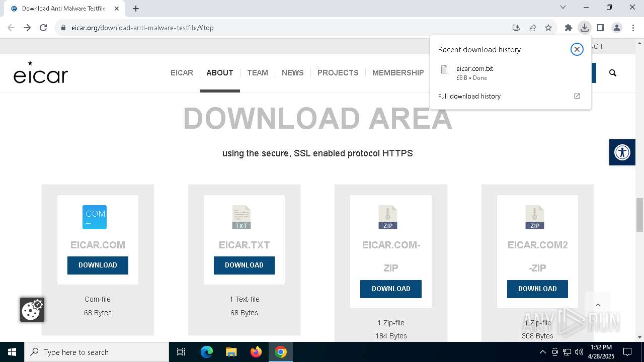Viewport: 644px width, 362px height.
Task: Click the website search magnifier icon
Action: pyautogui.click(x=613, y=73)
